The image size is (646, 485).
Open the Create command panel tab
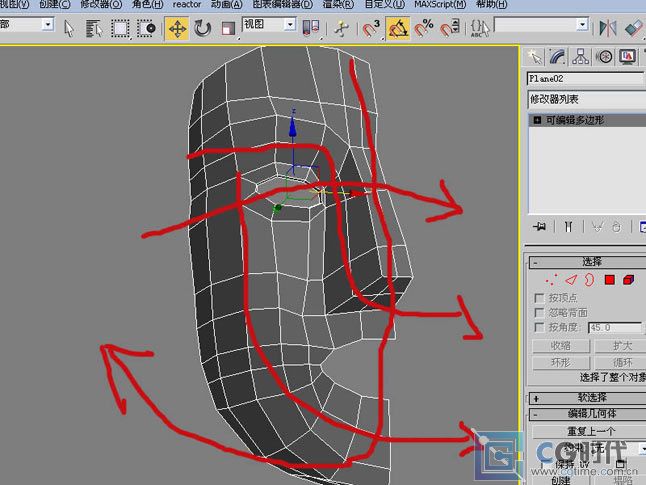point(534,57)
